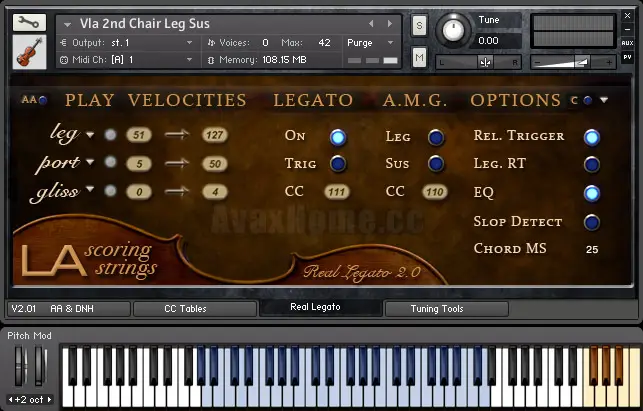Toggle the AUX sends button
643x411 pixels.
point(627,43)
